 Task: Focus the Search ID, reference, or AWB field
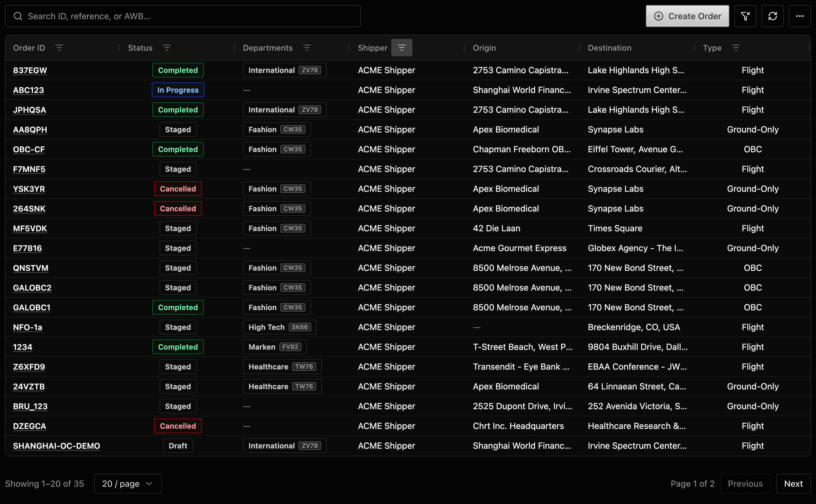[x=183, y=16]
